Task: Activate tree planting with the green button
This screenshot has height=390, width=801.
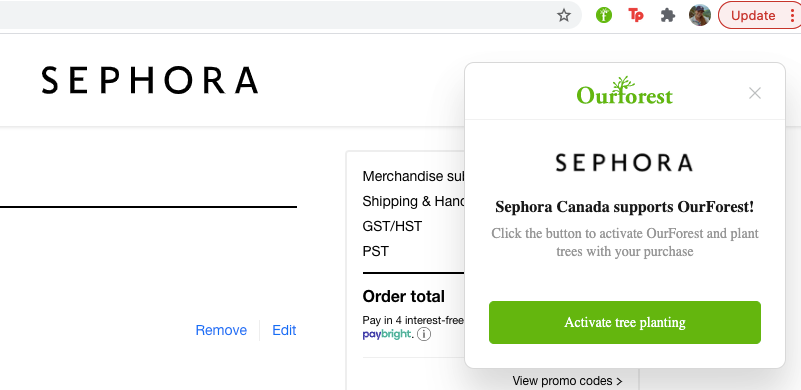Action: pos(625,323)
